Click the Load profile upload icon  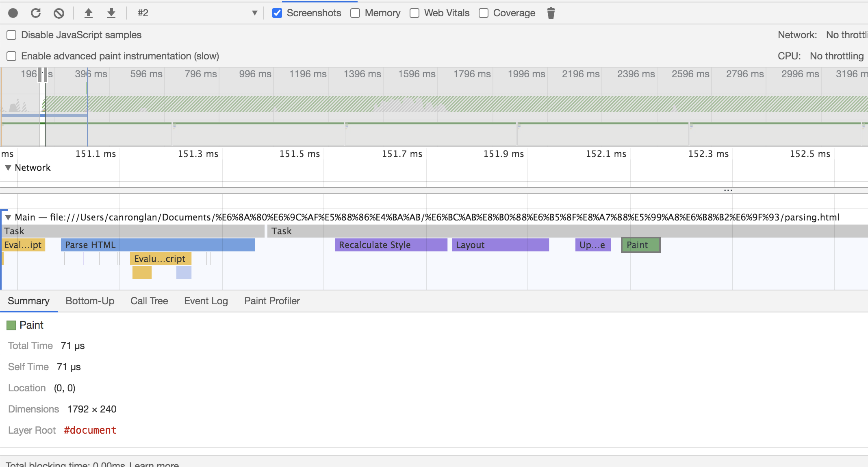coord(88,13)
